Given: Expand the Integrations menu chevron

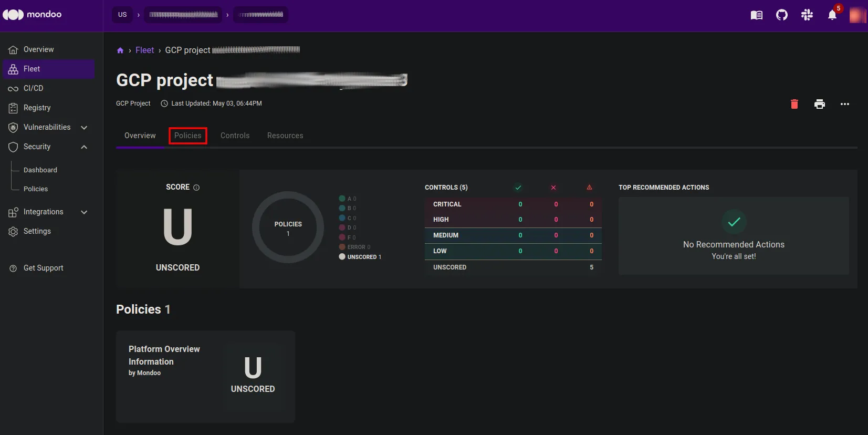Looking at the screenshot, I should (84, 212).
